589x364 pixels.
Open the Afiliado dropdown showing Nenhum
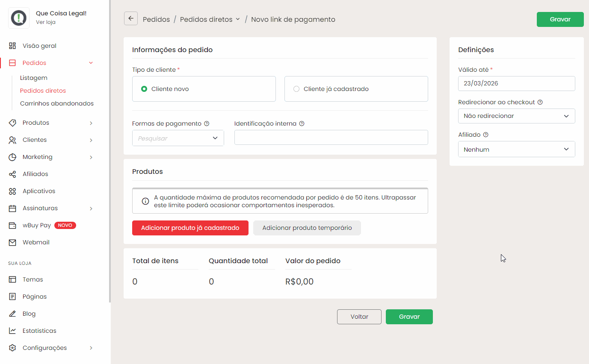(516, 150)
